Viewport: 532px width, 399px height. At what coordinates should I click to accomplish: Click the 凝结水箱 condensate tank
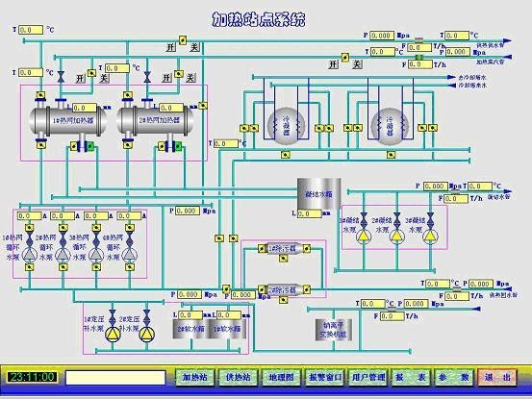(x=319, y=194)
